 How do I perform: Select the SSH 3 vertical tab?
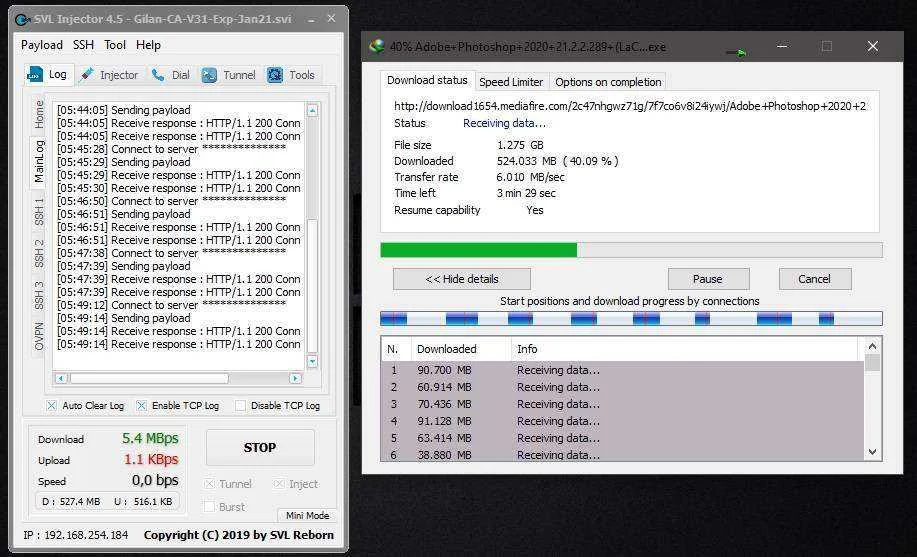pos(39,295)
